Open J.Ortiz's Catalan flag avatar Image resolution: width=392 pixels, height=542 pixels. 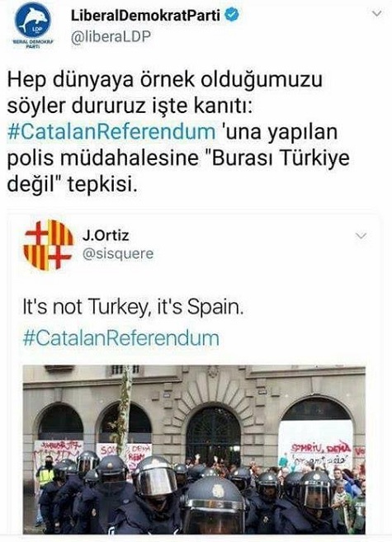point(48,245)
